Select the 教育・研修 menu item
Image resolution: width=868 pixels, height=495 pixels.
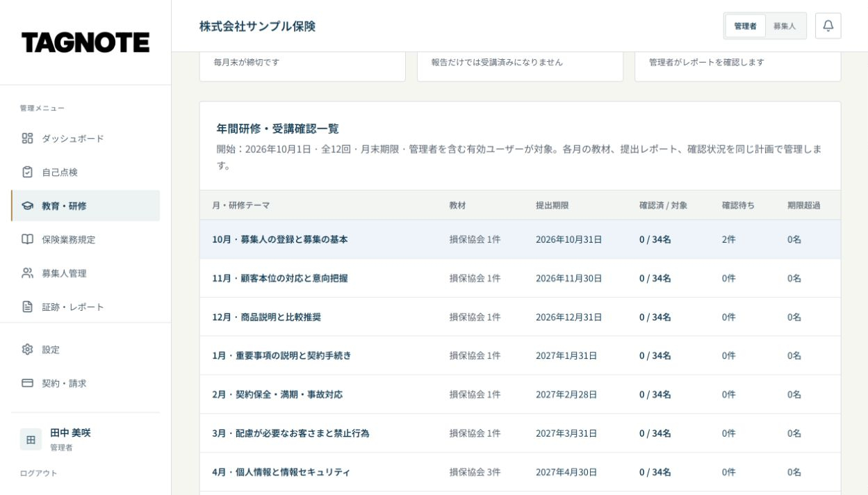tap(85, 206)
